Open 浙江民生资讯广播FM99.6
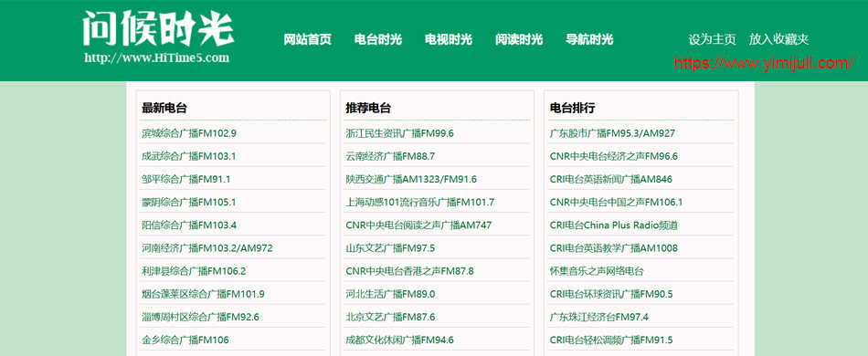868x356 pixels. click(x=399, y=133)
